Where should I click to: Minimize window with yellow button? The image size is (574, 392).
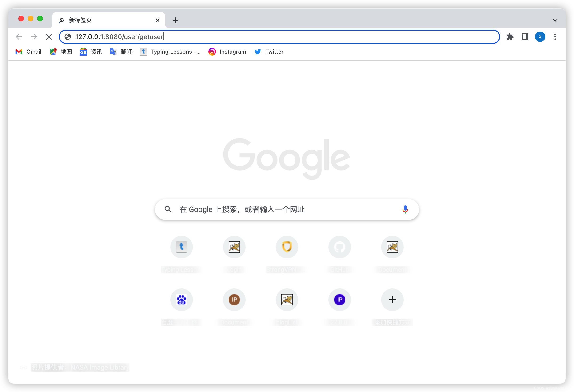pos(31,19)
